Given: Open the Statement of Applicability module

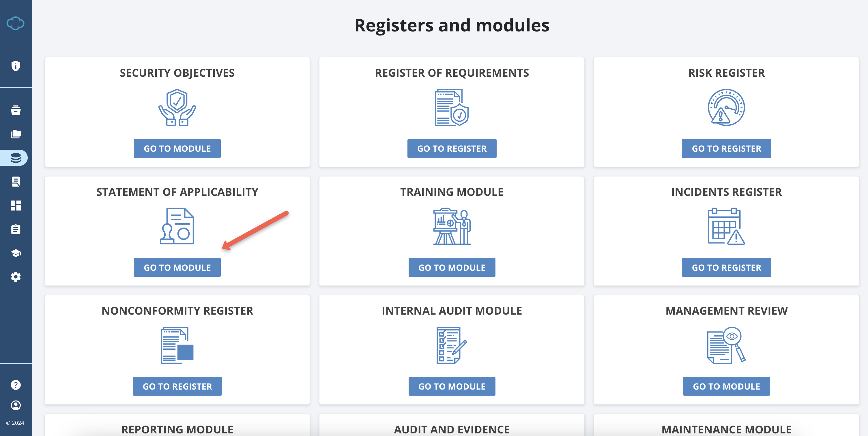Looking at the screenshot, I should (177, 267).
